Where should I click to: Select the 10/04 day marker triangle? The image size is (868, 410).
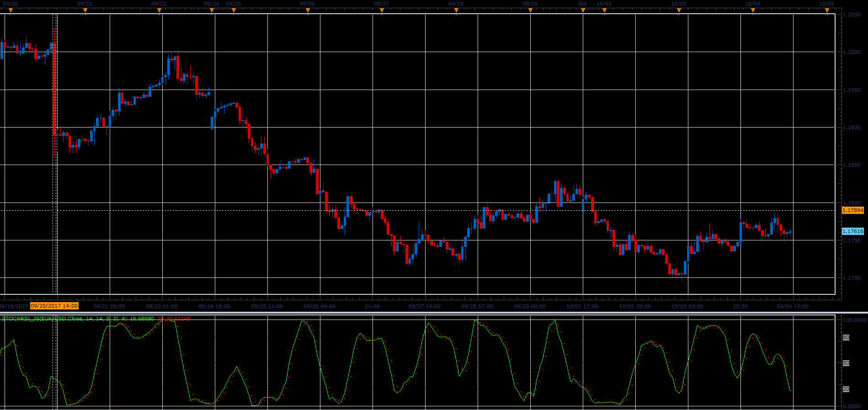point(753,11)
